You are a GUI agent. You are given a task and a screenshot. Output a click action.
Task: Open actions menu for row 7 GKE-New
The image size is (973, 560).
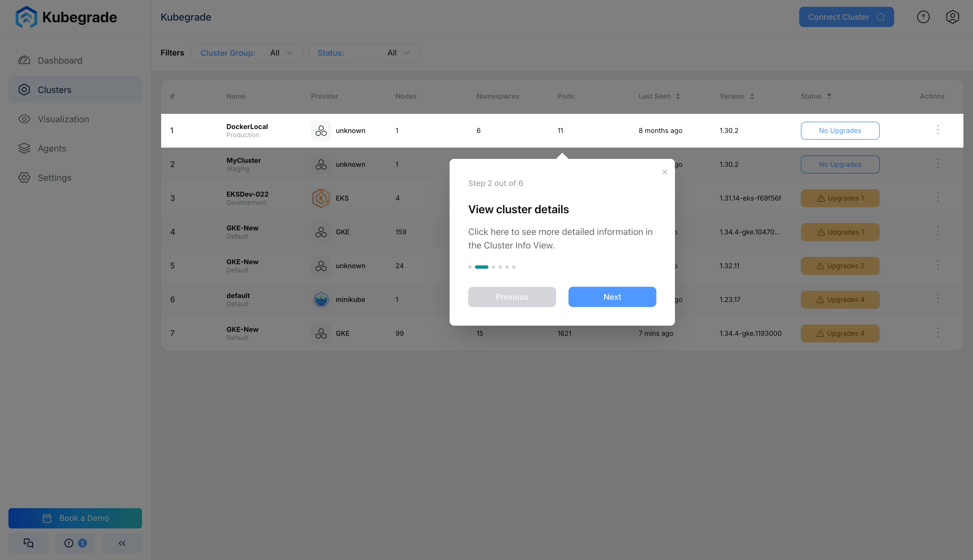[x=938, y=333]
